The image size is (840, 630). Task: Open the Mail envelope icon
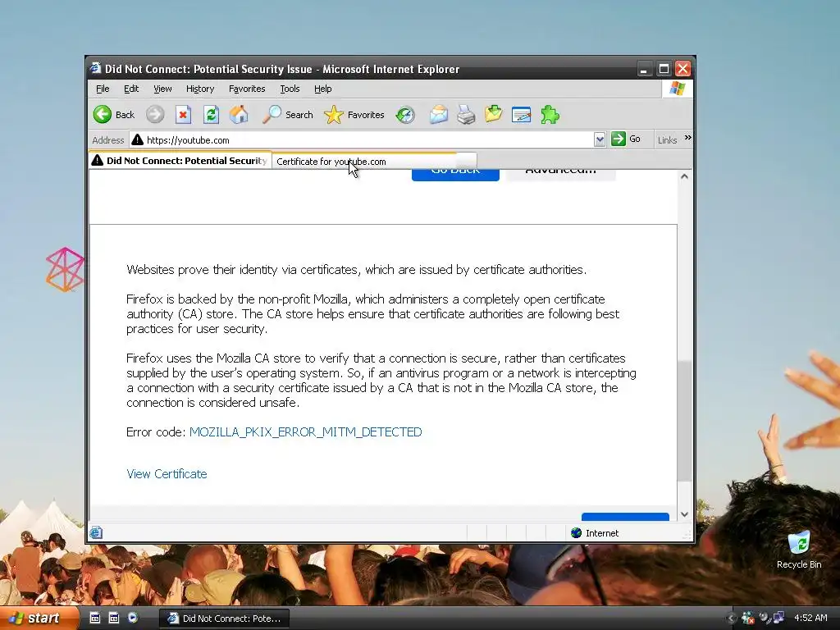point(438,115)
